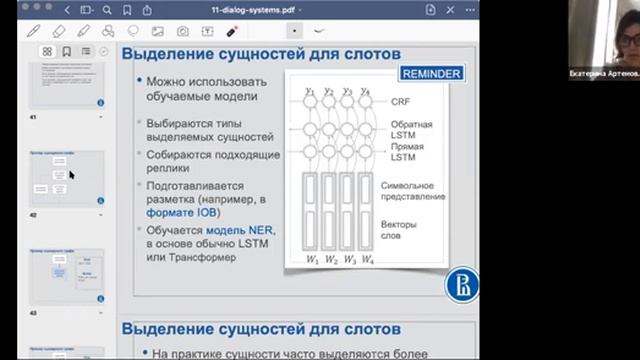Activate the Laser pointer tool
The height and width of the screenshot is (360, 640).
click(x=232, y=31)
